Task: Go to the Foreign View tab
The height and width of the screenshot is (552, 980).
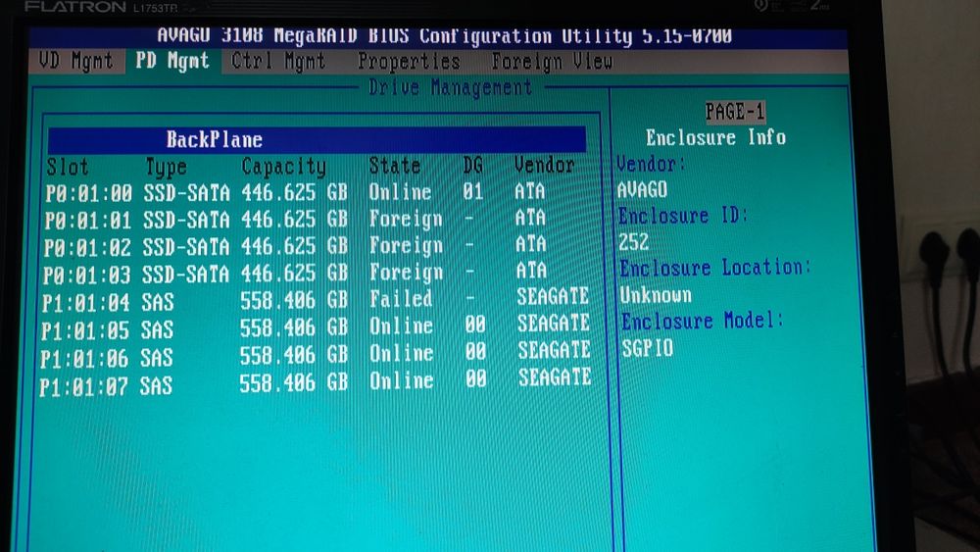Action: tap(552, 61)
